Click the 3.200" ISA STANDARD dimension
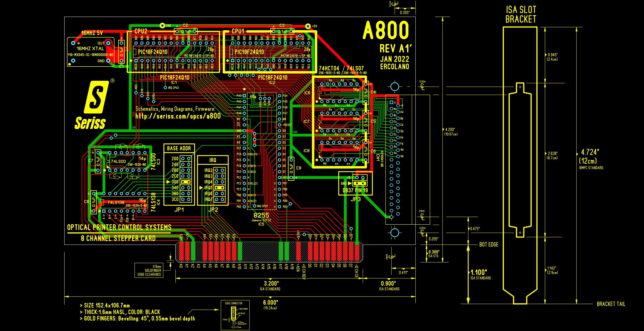The width and height of the screenshot is (644, 331). (x=270, y=286)
